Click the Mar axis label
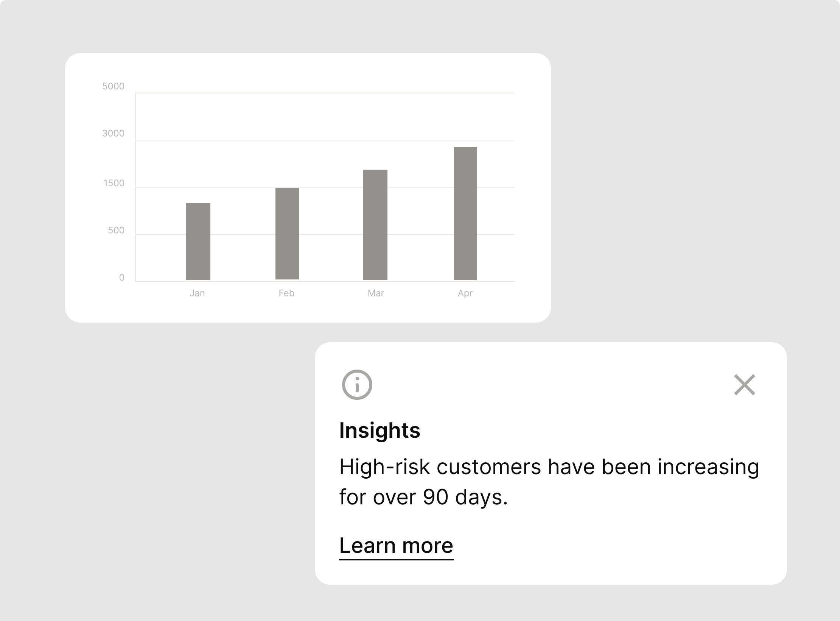Image resolution: width=840 pixels, height=621 pixels. point(376,293)
